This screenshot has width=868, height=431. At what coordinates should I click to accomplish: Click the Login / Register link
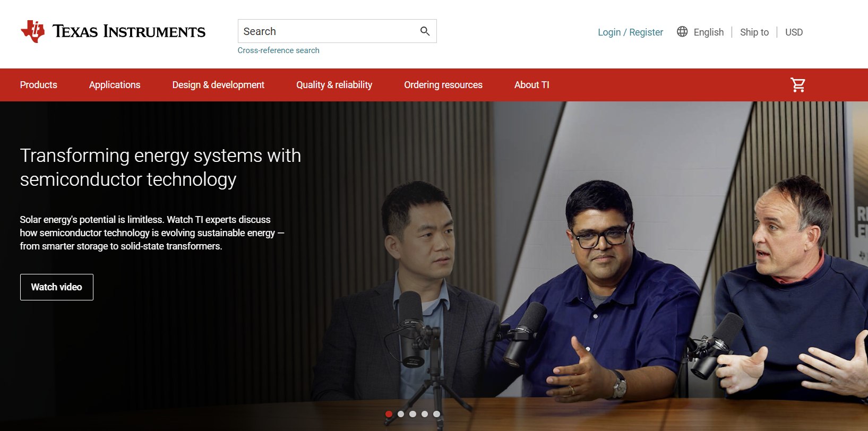coord(630,32)
